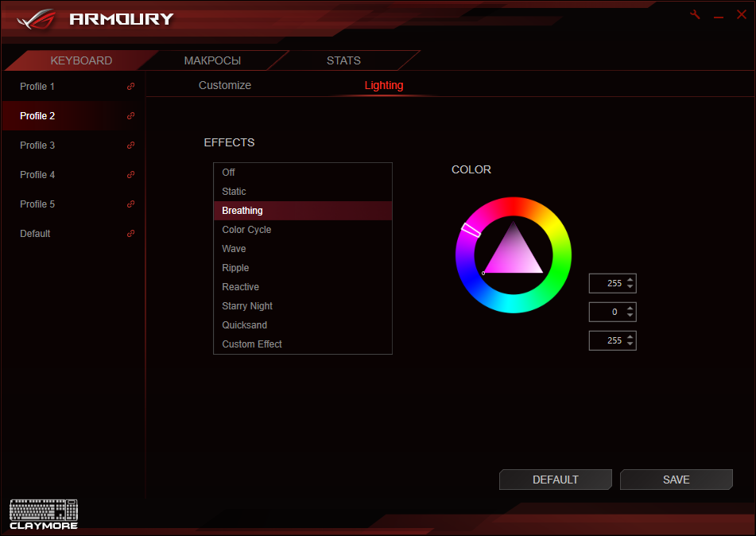Click the link icon beside Profile 2
Viewport: 756px width, 536px height.
click(x=130, y=116)
